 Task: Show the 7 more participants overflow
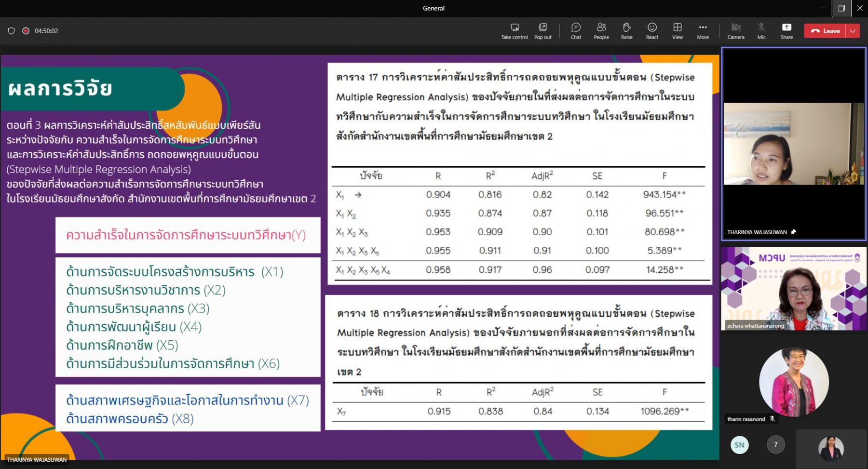click(775, 445)
